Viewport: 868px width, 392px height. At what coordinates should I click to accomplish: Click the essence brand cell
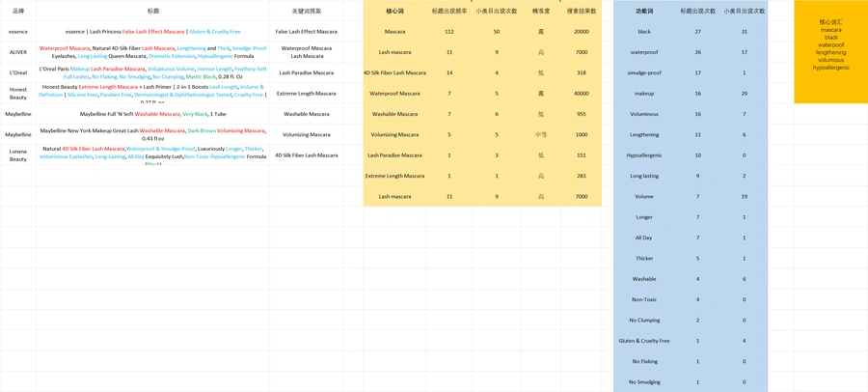coord(18,32)
